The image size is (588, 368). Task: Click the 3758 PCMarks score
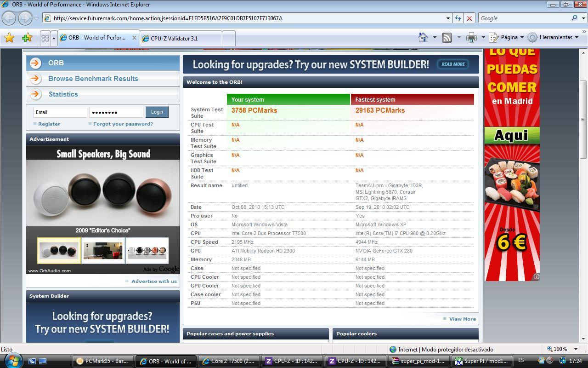(254, 110)
